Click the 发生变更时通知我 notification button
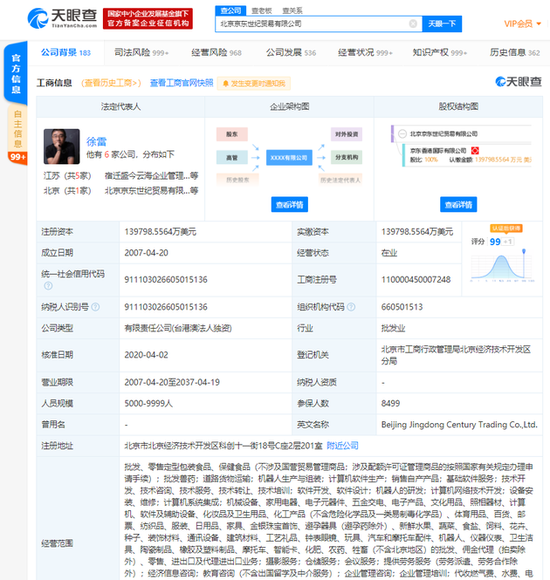 point(254,84)
